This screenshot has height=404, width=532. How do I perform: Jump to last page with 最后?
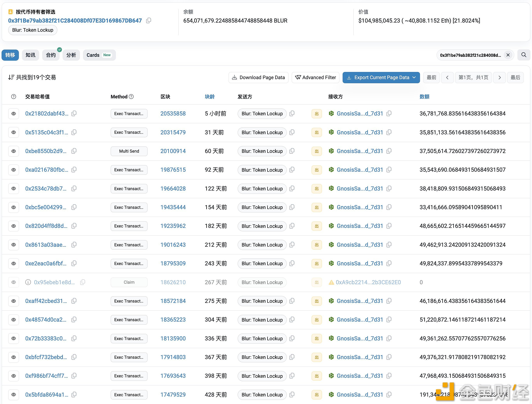click(515, 77)
